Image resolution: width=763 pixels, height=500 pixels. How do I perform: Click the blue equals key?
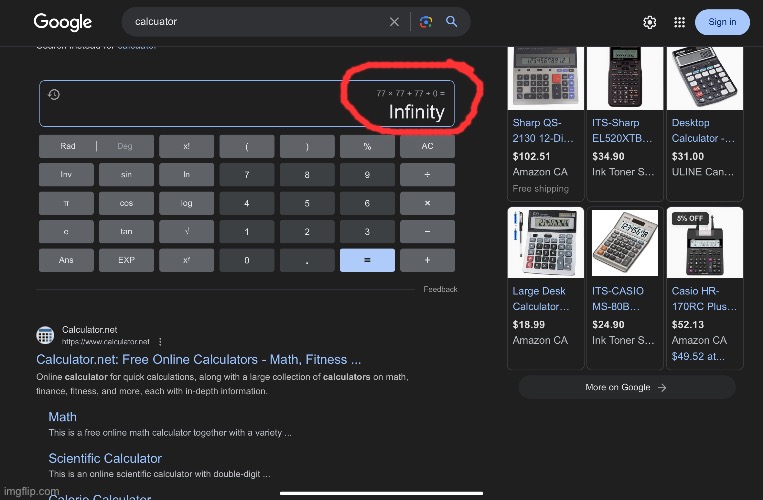(367, 260)
